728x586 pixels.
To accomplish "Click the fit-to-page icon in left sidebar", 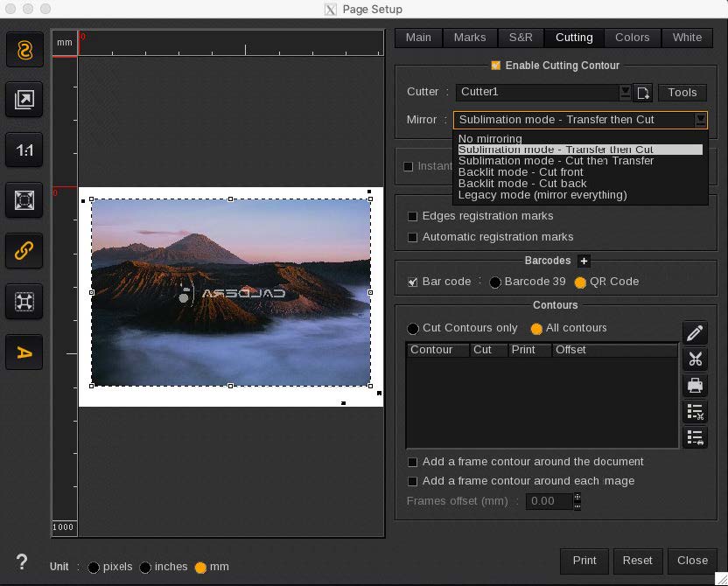I will (x=24, y=200).
